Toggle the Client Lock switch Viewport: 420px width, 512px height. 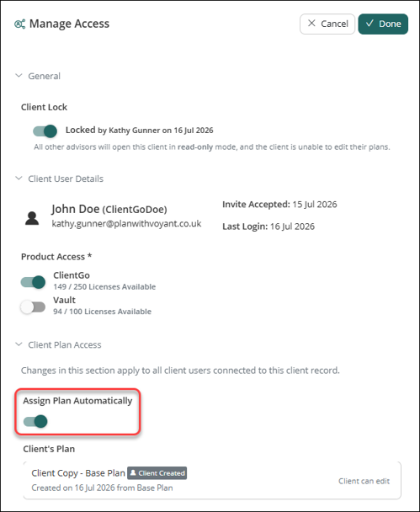[45, 131]
